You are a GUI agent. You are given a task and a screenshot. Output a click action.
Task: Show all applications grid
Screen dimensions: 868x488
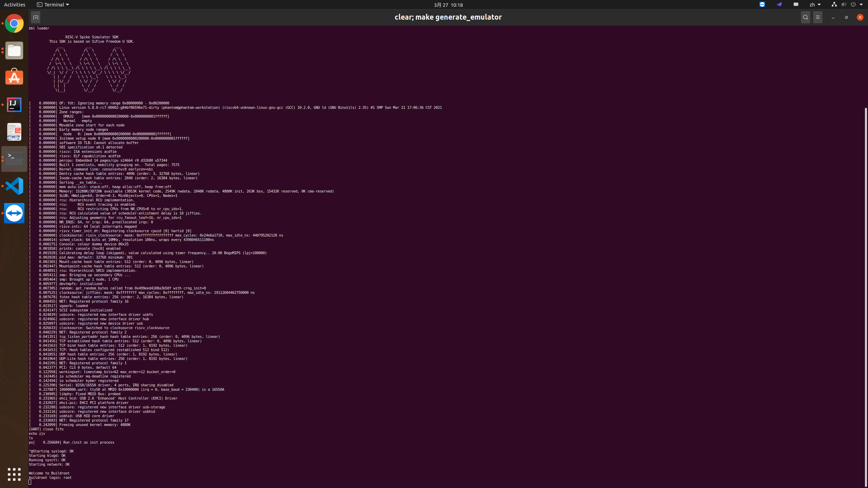14,474
